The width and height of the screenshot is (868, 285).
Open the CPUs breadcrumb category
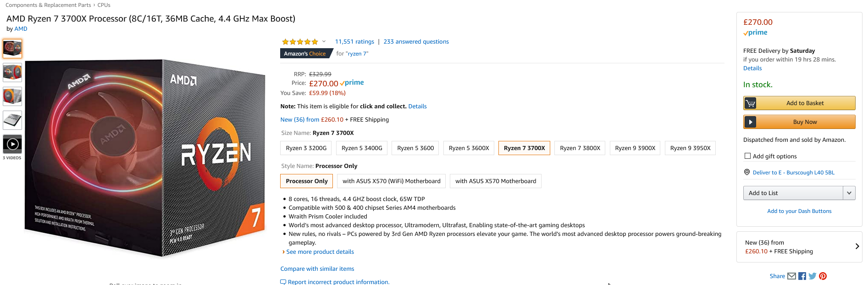coord(104,5)
